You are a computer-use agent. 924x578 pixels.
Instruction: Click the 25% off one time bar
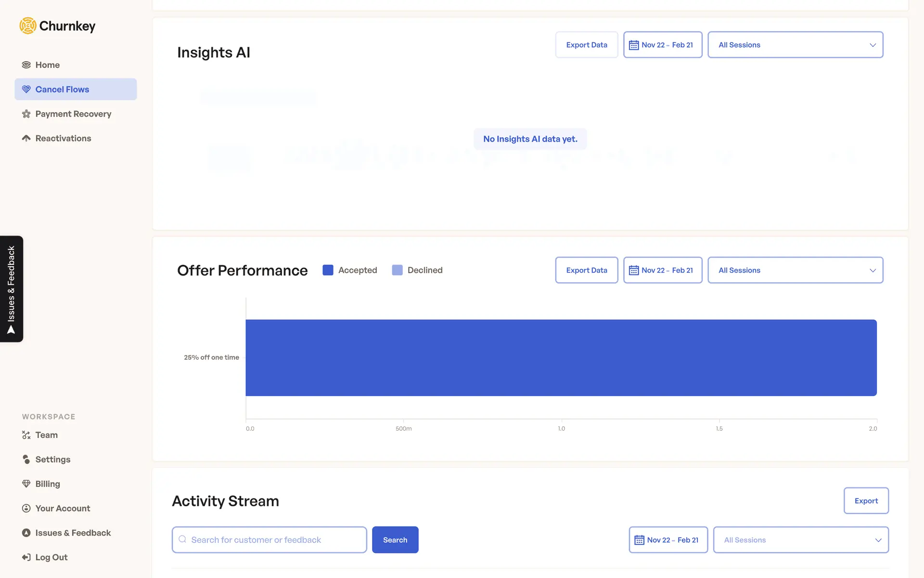point(561,358)
